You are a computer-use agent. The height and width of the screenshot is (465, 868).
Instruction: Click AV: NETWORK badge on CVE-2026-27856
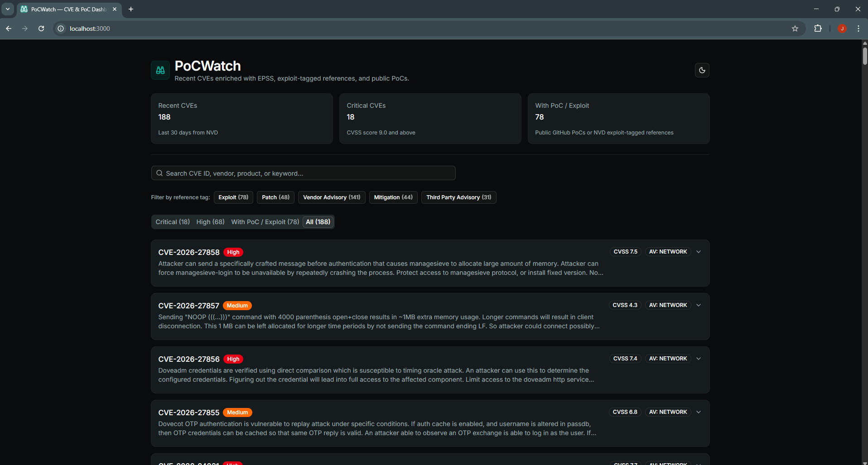click(668, 359)
